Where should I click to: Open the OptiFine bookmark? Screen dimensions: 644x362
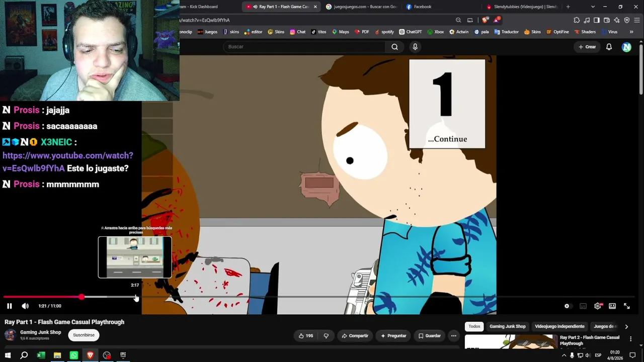(557, 32)
